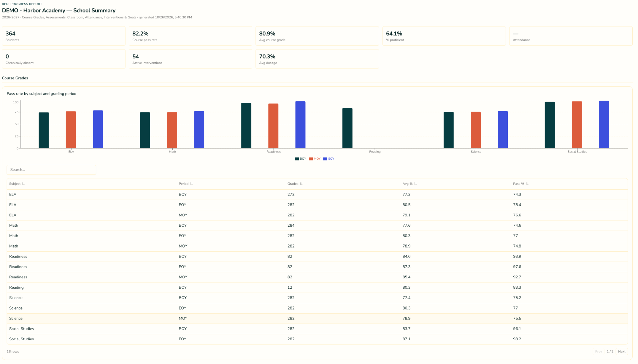Image resolution: width=638 pixels, height=364 pixels.
Task: Click the Science label on chart axis
Action: tap(476, 152)
